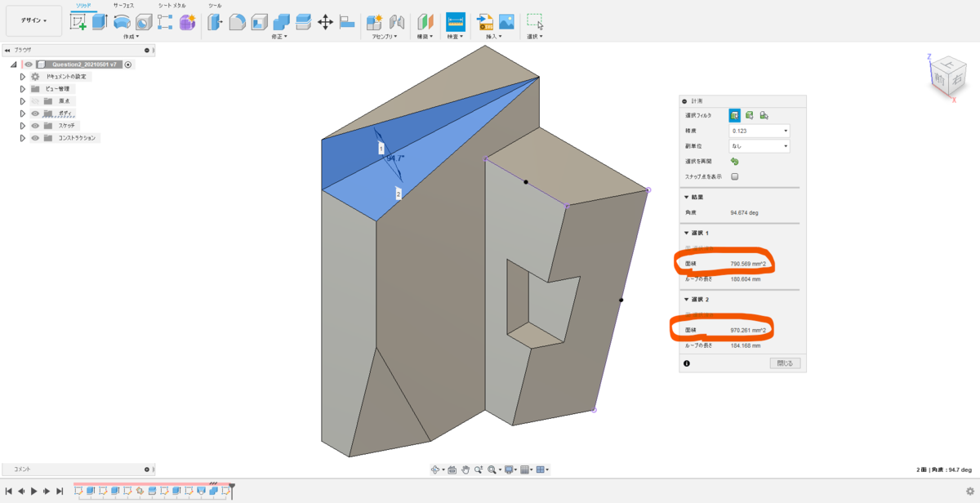Select the first sketch feature in timeline
The image size is (980, 503).
[78, 491]
